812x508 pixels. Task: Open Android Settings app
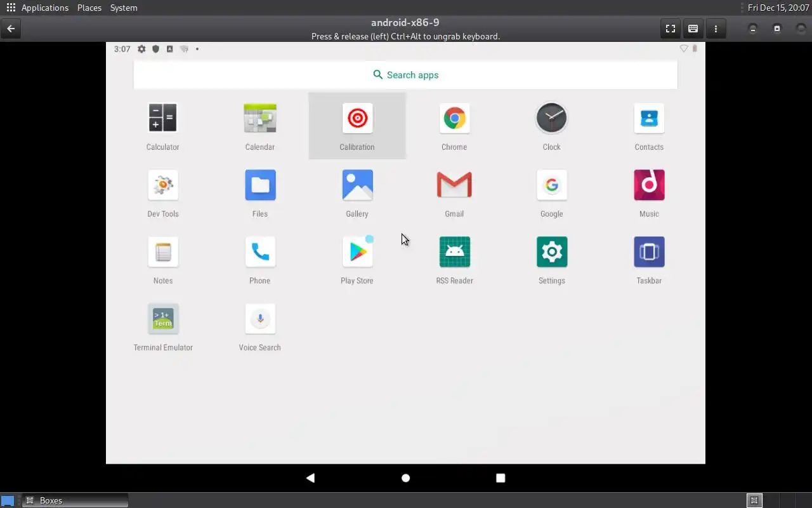coord(551,260)
